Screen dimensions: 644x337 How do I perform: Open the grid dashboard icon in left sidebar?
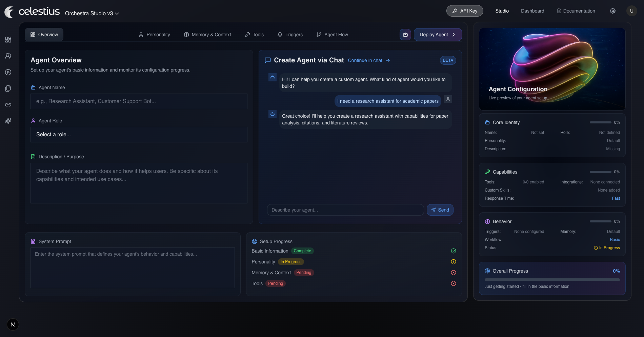8,40
